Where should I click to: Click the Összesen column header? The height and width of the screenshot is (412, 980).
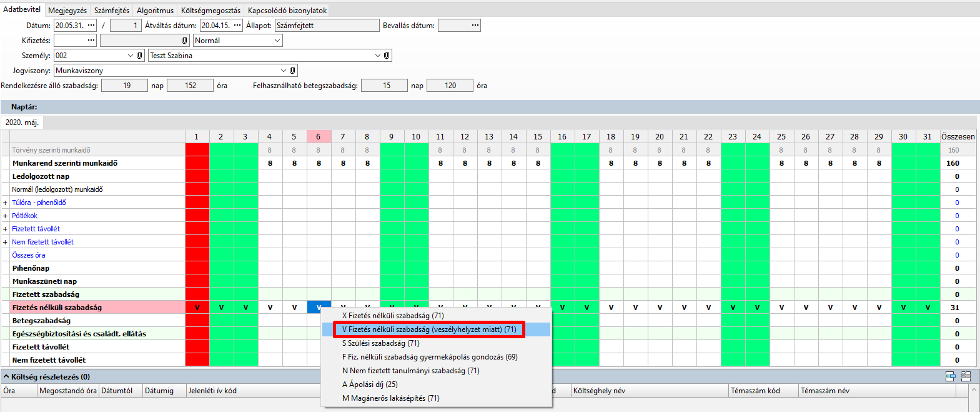point(958,136)
